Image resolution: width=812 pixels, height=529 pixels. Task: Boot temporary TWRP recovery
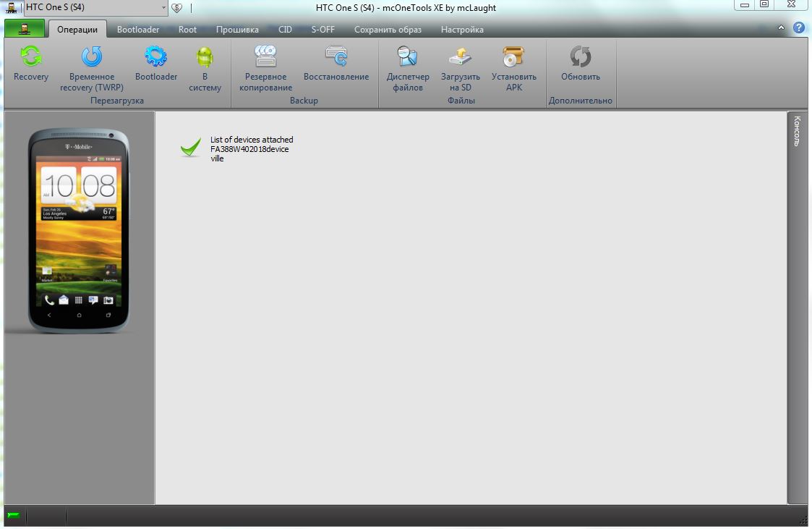(92, 69)
